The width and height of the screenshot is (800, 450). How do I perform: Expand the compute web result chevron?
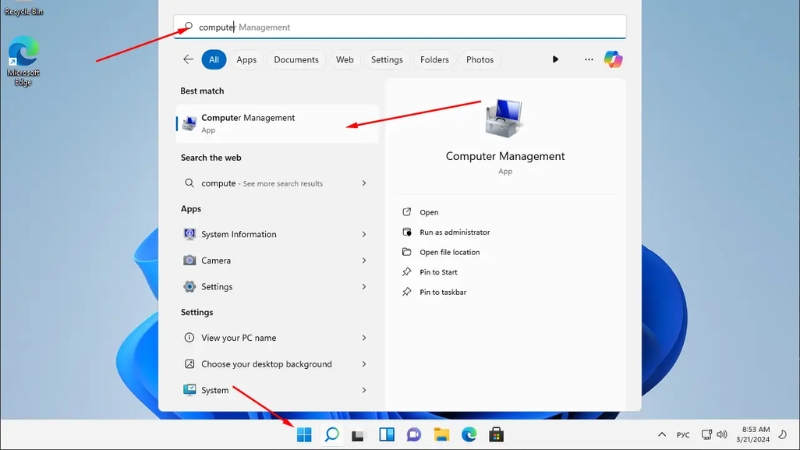point(364,183)
